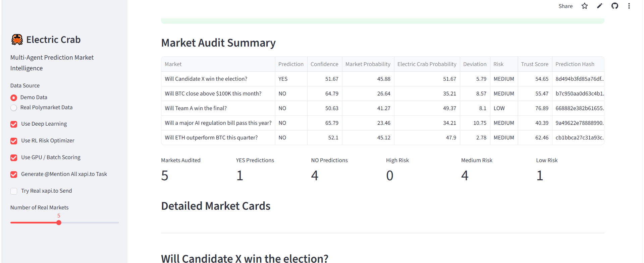The width and height of the screenshot is (644, 263).
Task: Toggle the Use RL Risk Optimizer checkbox
Action: tap(14, 141)
